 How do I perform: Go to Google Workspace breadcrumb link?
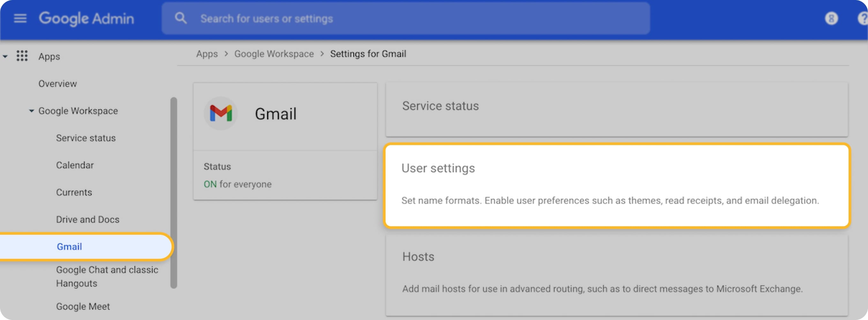tap(274, 54)
